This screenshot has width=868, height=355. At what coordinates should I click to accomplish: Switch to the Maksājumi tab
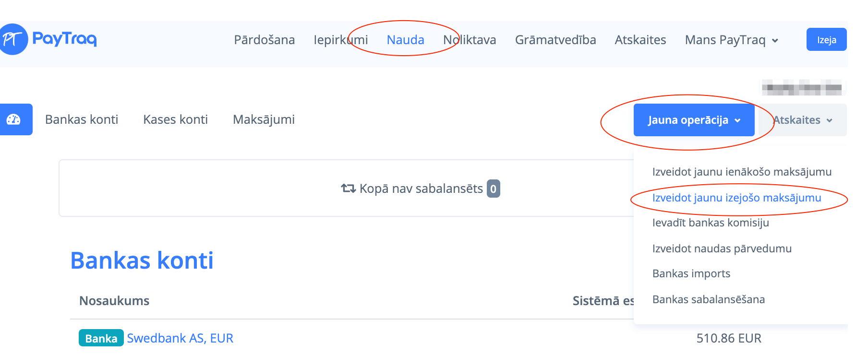(264, 119)
